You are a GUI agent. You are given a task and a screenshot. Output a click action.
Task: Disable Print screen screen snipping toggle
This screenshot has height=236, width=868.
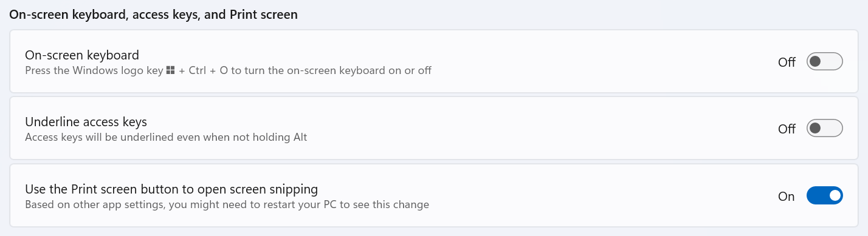pos(824,195)
